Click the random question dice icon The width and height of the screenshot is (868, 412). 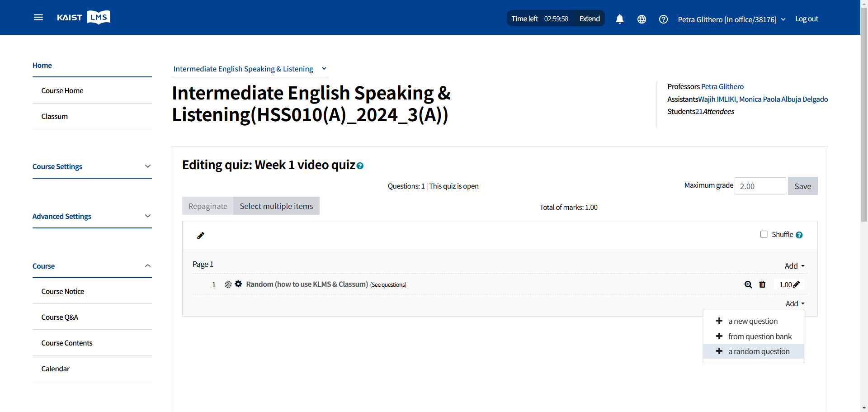228,284
